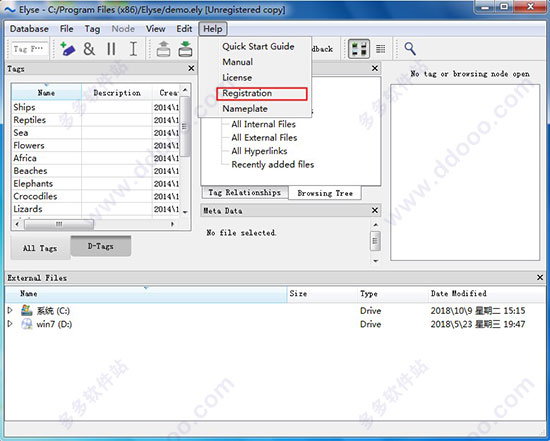Image resolution: width=550 pixels, height=441 pixels.
Task: Open the magnifier search tool
Action: coord(410,49)
